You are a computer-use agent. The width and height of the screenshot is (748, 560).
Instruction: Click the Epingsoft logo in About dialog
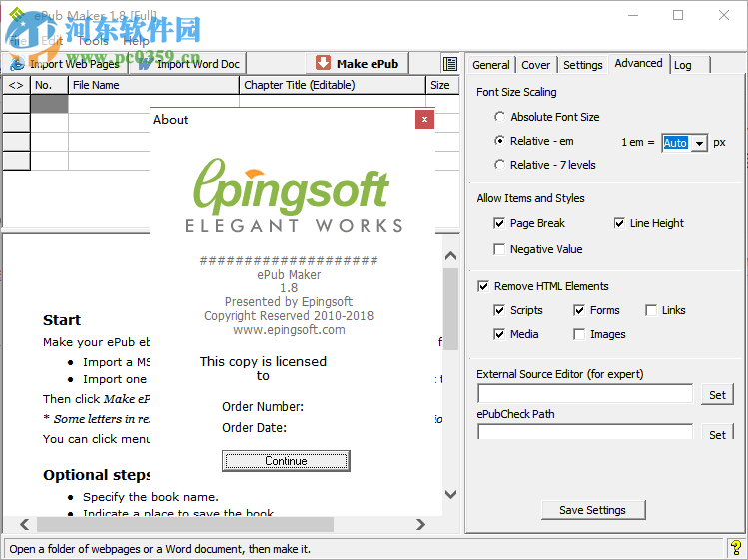(x=292, y=195)
